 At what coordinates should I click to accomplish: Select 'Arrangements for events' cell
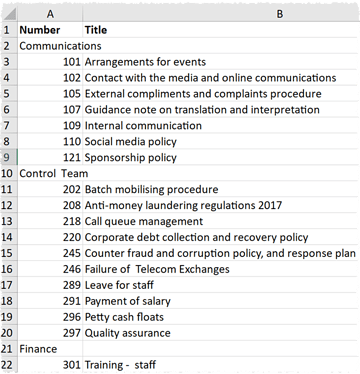pos(221,62)
